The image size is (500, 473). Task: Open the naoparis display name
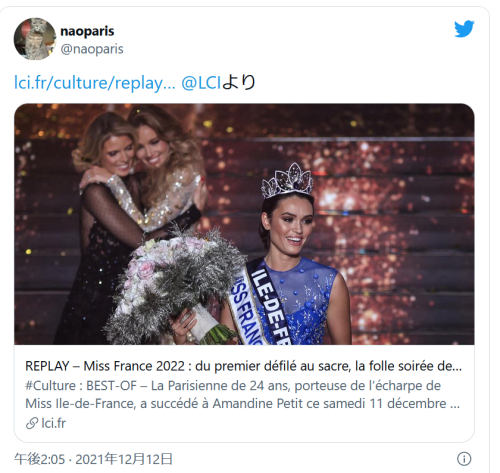87,31
